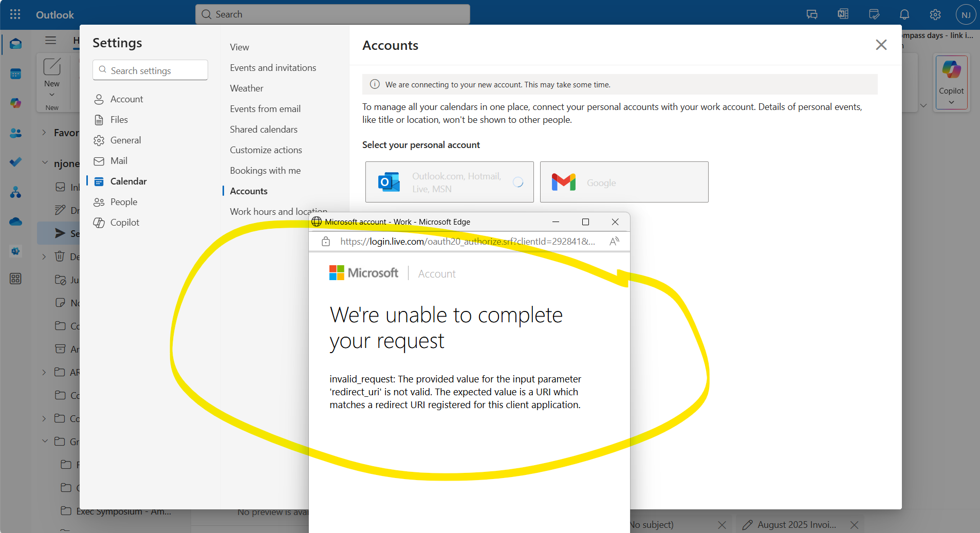Click the Sent Items arrow icon
This screenshot has height=533, width=980.
tap(60, 233)
